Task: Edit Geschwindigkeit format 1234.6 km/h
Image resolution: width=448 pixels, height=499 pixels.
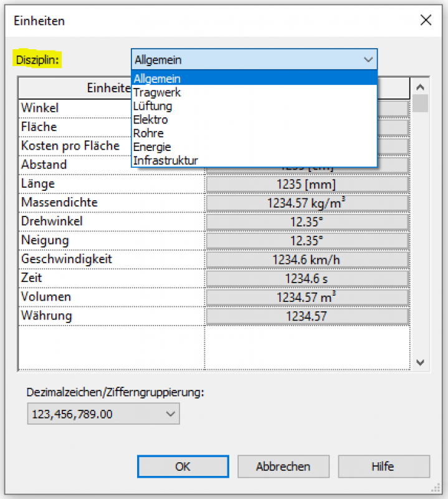Action: tap(307, 259)
